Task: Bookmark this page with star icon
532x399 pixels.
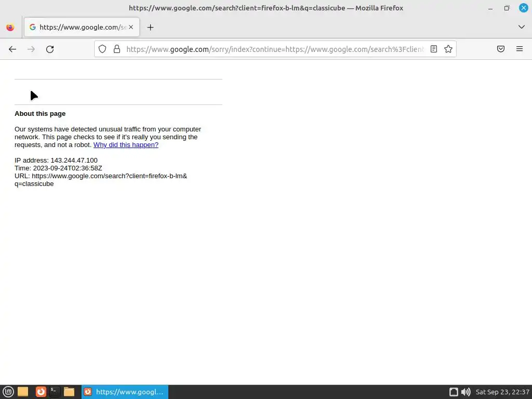Action: click(448, 49)
